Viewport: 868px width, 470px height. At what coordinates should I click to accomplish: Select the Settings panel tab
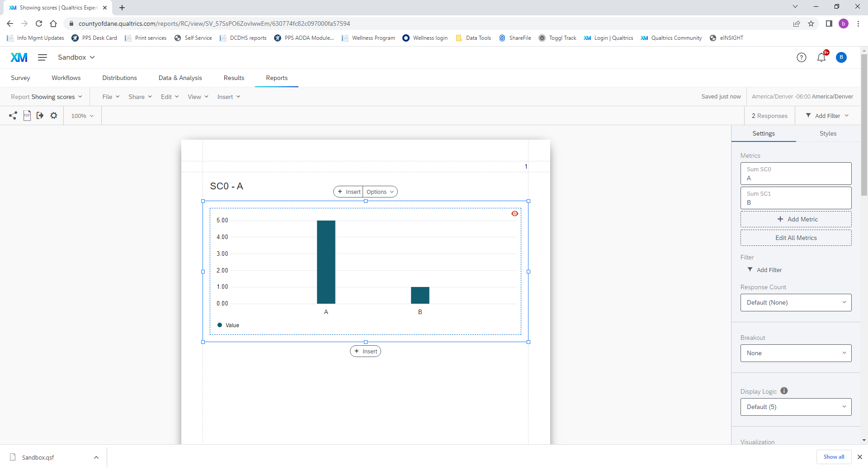[764, 133]
